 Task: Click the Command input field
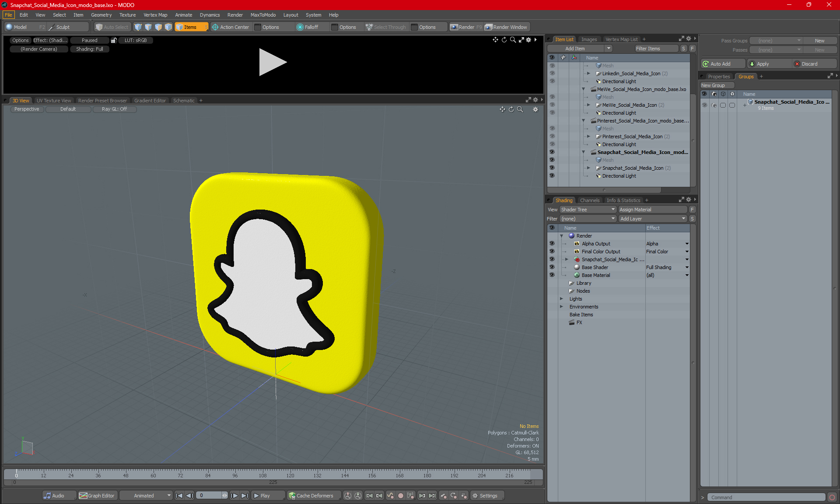766,497
